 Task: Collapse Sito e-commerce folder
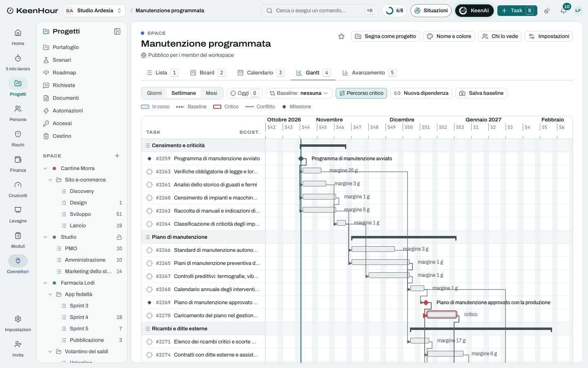tap(50, 180)
